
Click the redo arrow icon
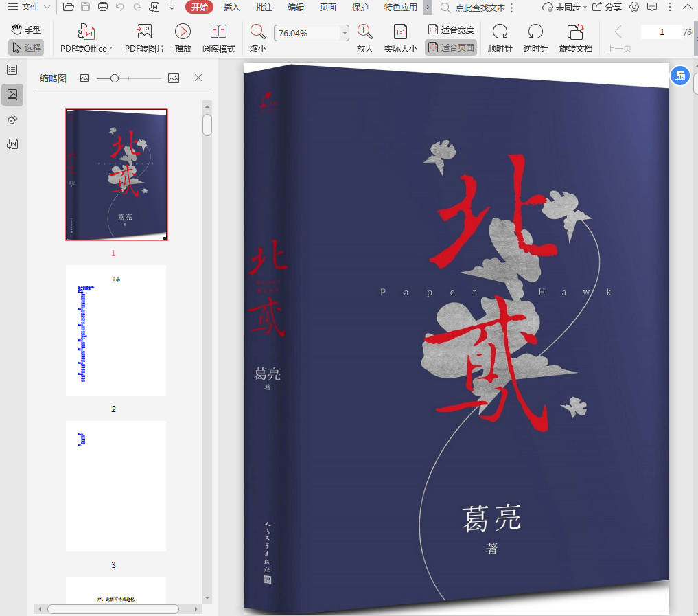pos(137,7)
